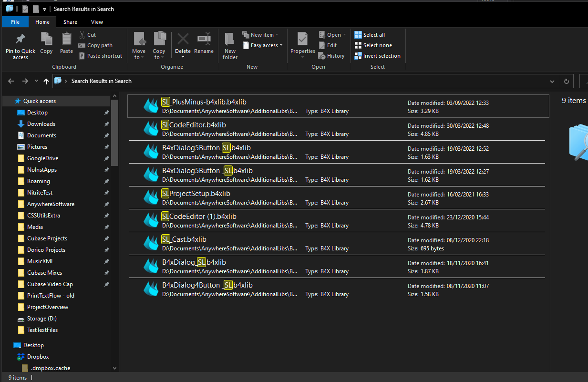
Task: Click the Delete icon in Organize group
Action: coord(183,39)
